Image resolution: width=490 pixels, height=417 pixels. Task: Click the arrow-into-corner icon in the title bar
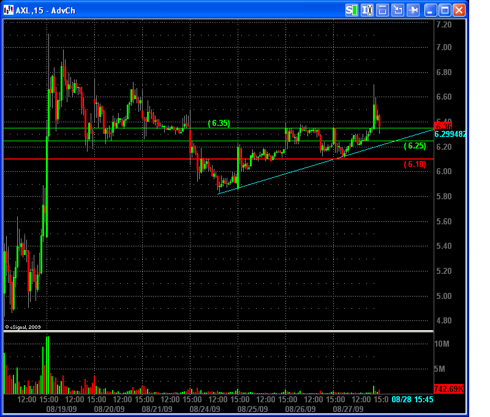398,10
